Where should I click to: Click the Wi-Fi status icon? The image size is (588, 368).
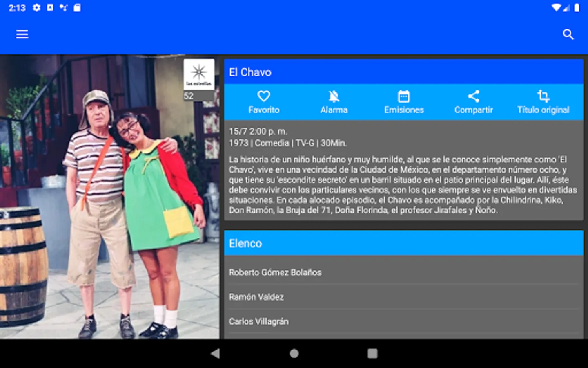point(556,8)
